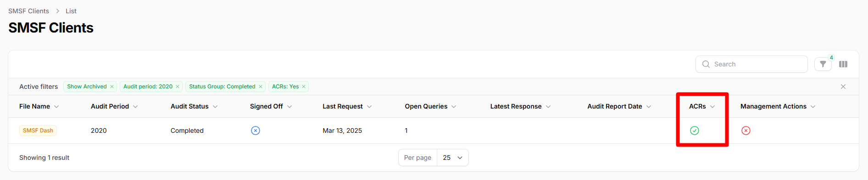Sort by Last Request column header

347,106
